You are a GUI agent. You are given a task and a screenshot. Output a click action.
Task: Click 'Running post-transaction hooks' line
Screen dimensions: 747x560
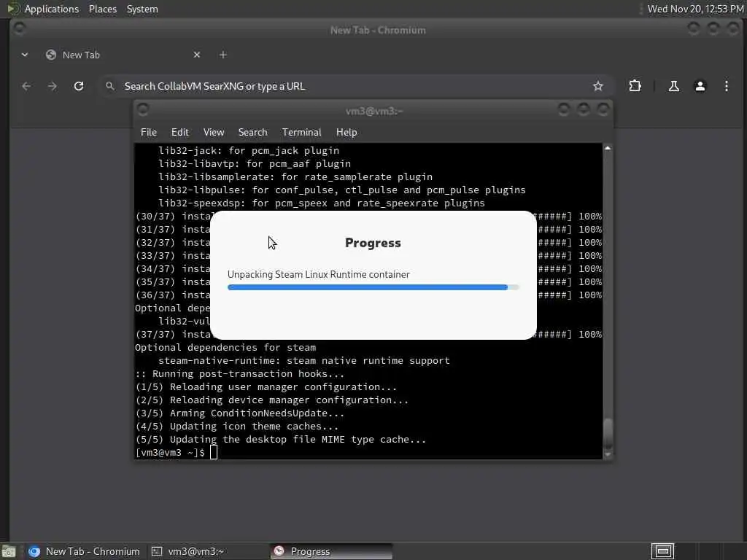[x=239, y=374]
